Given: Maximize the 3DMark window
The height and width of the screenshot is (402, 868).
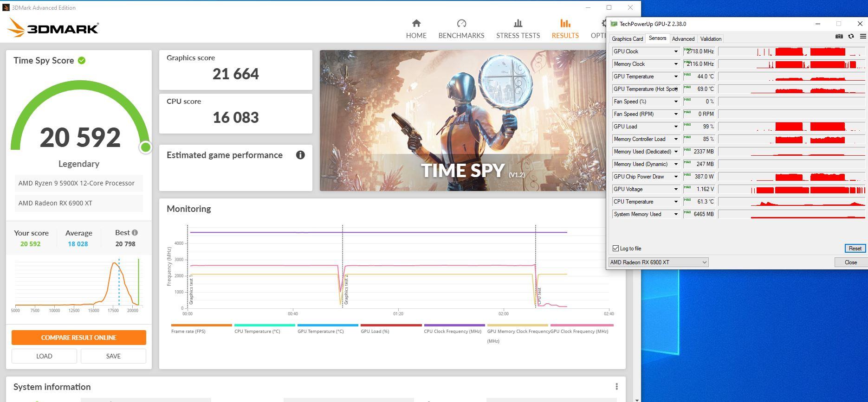Looking at the screenshot, I should (x=609, y=7).
